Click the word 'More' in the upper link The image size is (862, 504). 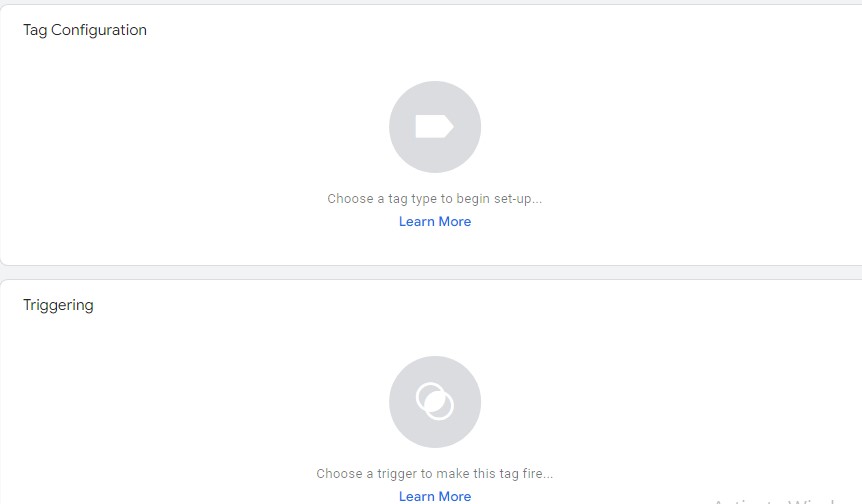click(455, 221)
